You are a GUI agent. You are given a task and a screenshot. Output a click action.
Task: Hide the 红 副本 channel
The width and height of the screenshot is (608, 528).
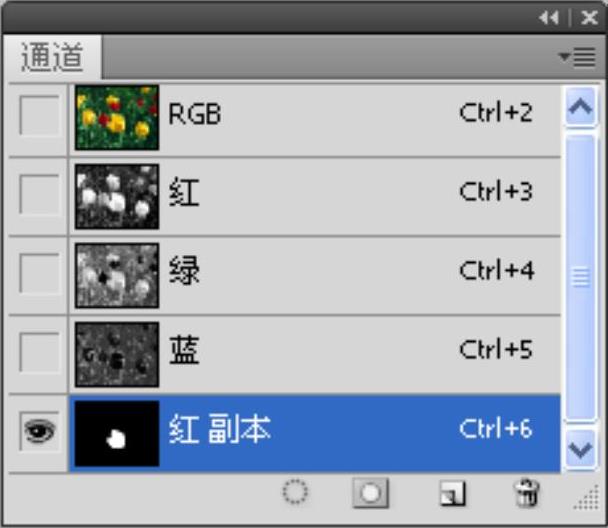click(x=39, y=431)
